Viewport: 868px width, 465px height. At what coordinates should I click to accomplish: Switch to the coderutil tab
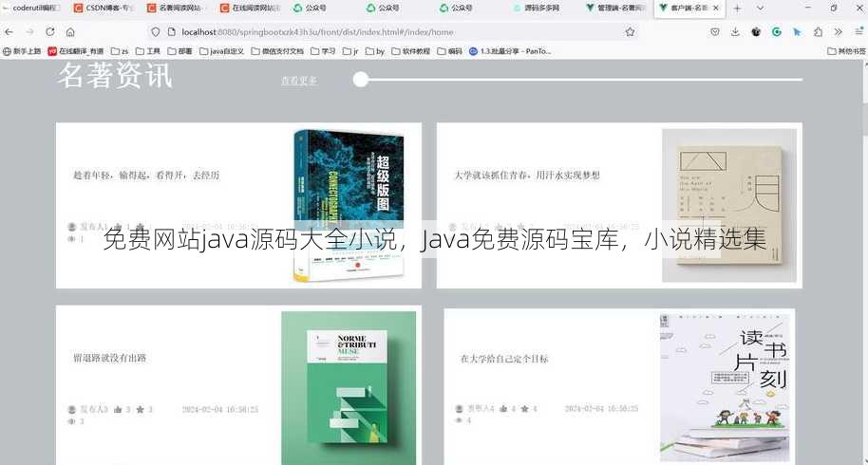point(31,9)
